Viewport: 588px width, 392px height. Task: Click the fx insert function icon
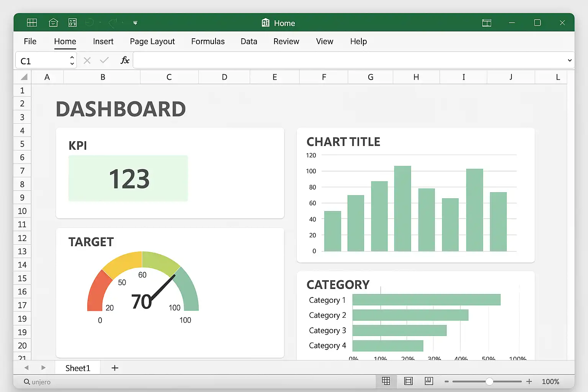point(125,60)
